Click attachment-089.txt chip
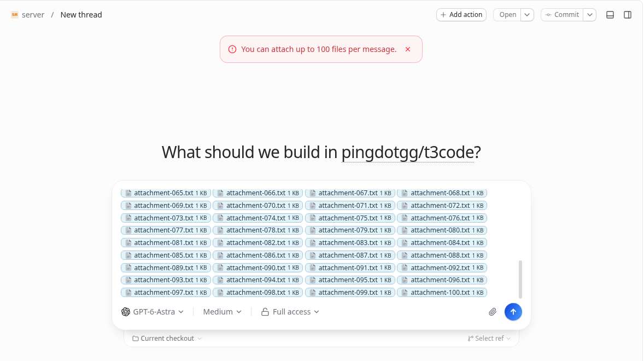The width and height of the screenshot is (644, 361). 166,268
